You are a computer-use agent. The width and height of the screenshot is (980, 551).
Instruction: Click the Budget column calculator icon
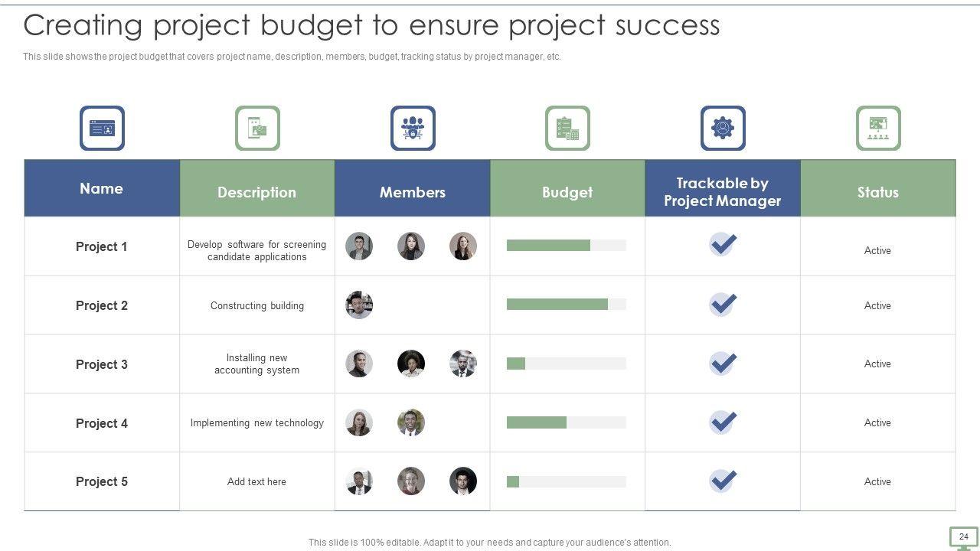point(567,128)
